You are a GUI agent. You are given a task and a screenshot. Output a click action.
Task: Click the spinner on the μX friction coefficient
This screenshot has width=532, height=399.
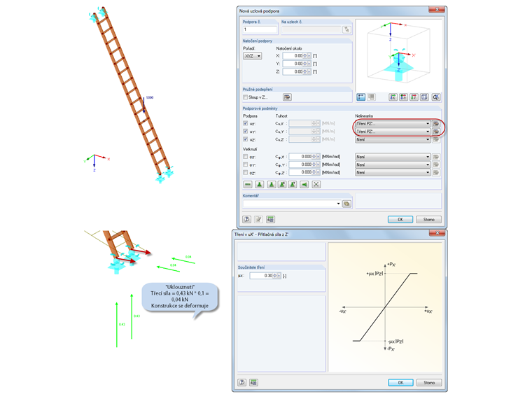point(275,276)
